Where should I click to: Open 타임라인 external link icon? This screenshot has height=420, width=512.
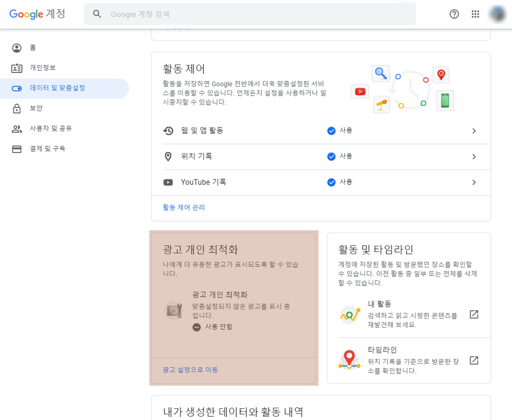click(474, 361)
